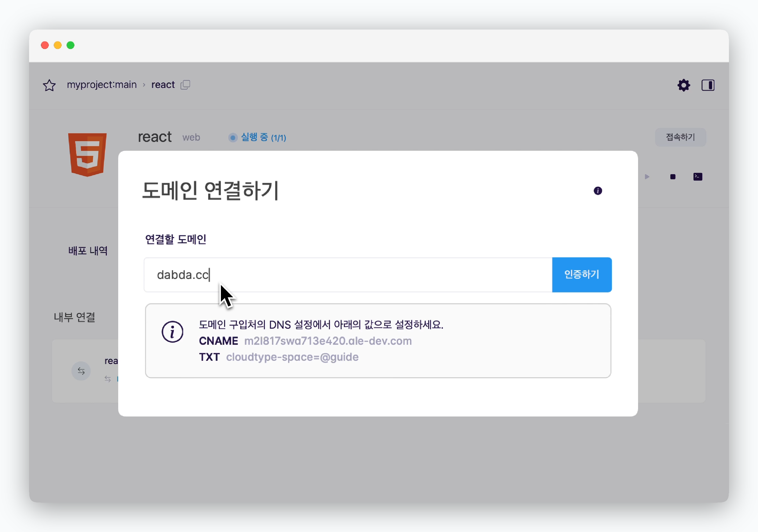Click the HTML5 logo of react service
This screenshot has width=758, height=532.
(x=87, y=154)
